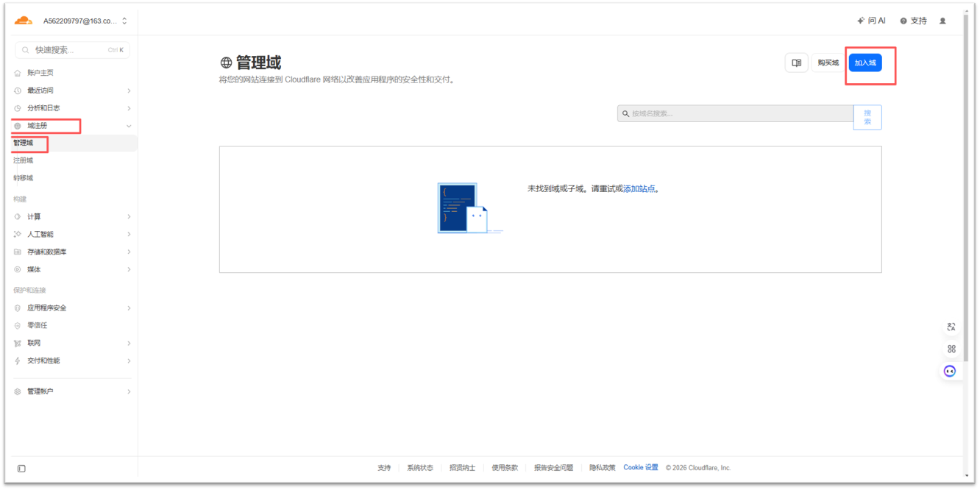Click the domain name search field
This screenshot has height=490, width=980.
(736, 114)
